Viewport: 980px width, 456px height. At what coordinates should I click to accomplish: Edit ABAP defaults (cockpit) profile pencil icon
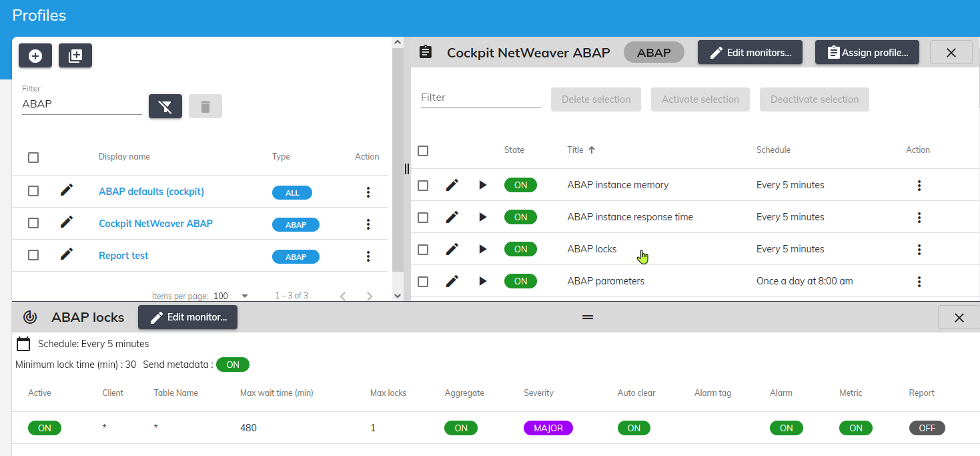[67, 190]
